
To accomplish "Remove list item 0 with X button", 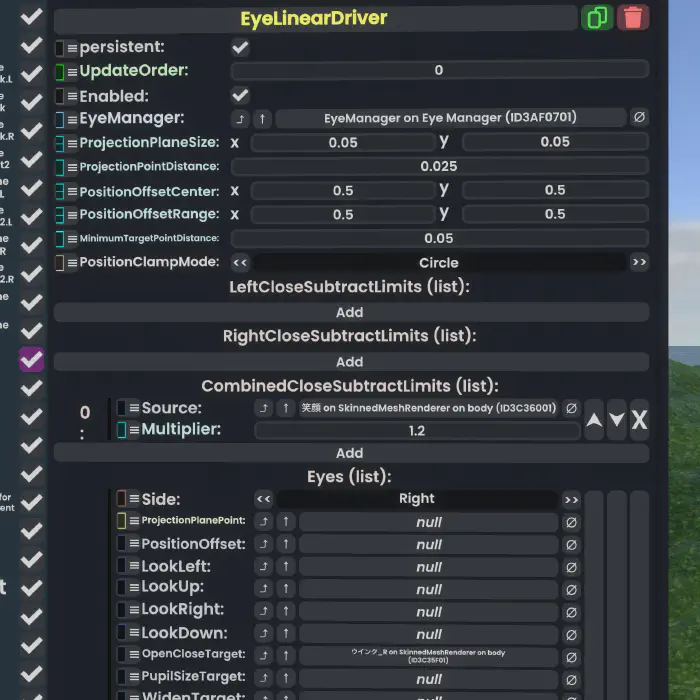I will pyautogui.click(x=639, y=420).
